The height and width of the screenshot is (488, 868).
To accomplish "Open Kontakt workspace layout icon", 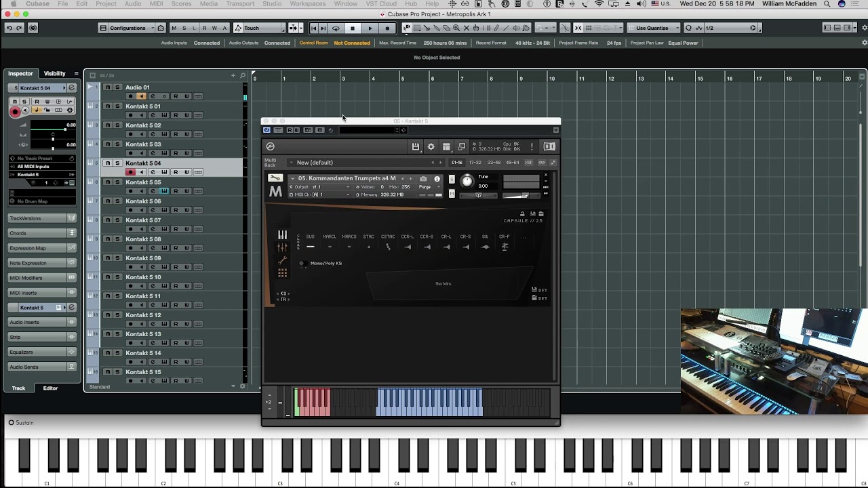I will coord(446,146).
